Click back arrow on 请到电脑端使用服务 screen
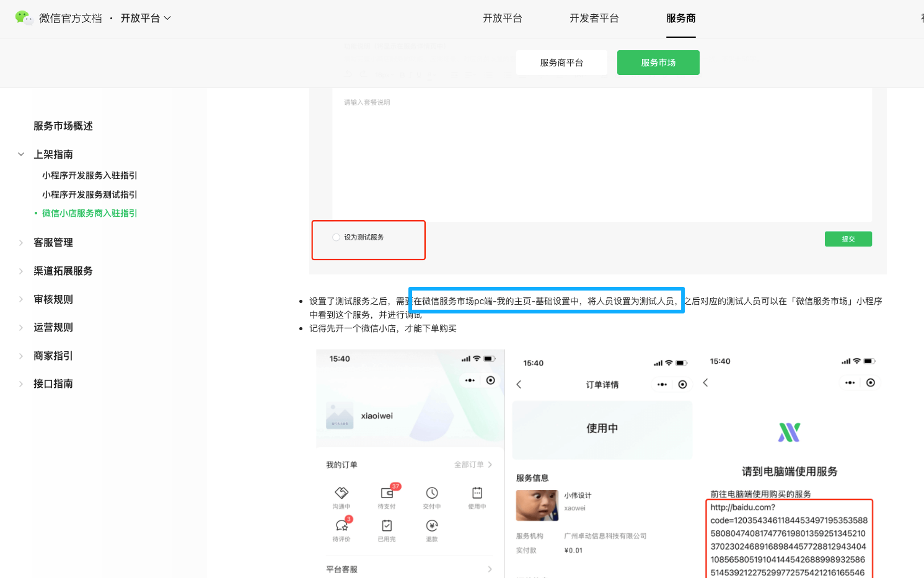 point(705,383)
